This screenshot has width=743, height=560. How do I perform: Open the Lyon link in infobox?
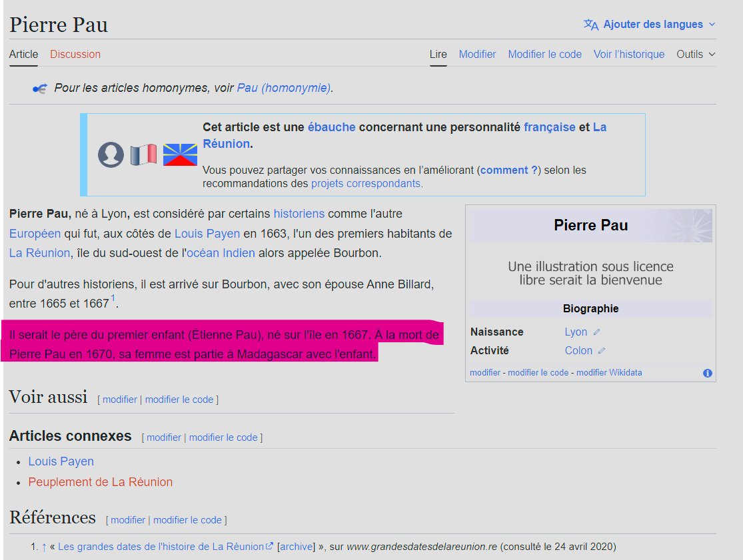coord(576,332)
